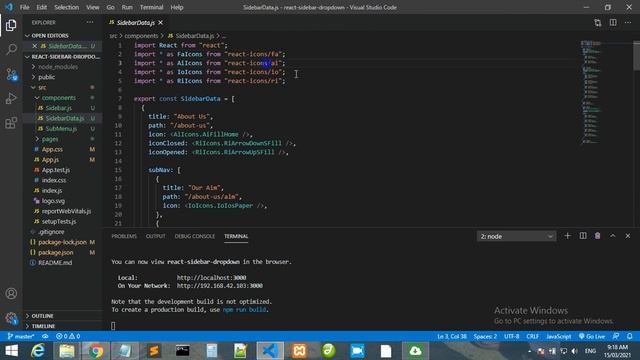Switch to the Debug Console tab
The height and width of the screenshot is (360, 640).
tap(195, 236)
